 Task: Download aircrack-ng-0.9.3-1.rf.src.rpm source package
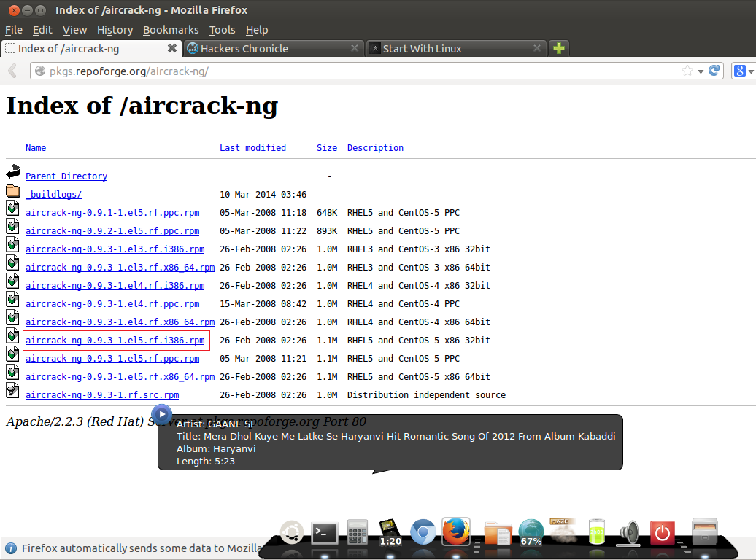tap(102, 395)
